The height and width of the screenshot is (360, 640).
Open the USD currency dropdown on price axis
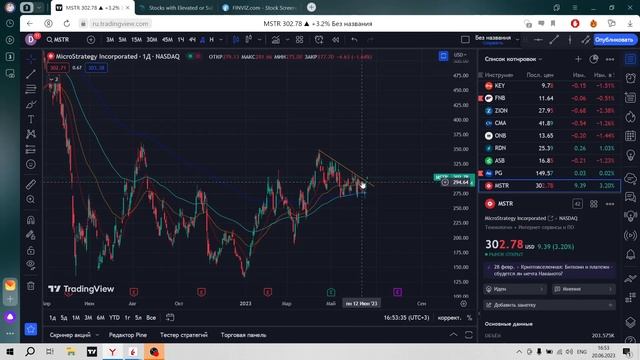[x=461, y=55]
